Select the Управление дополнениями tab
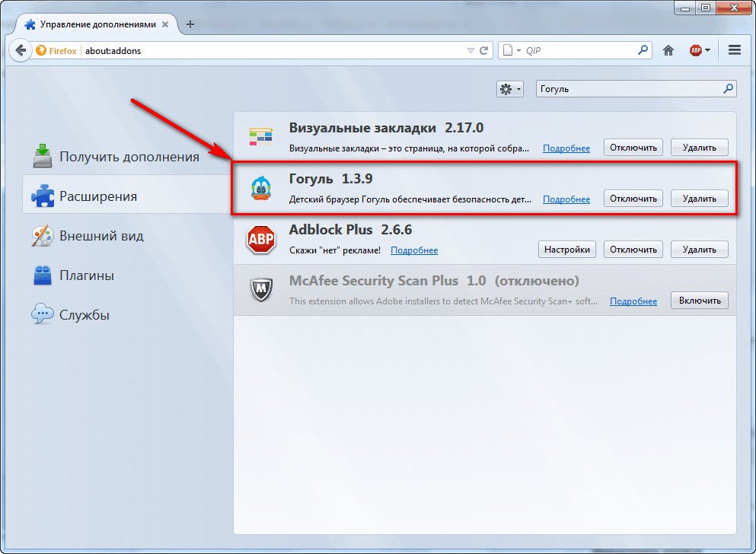 pyautogui.click(x=97, y=24)
